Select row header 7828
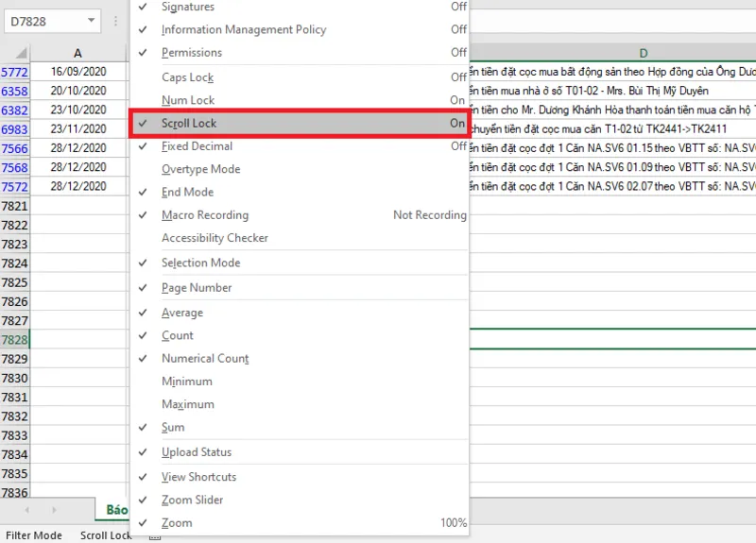756x543 pixels. point(15,340)
